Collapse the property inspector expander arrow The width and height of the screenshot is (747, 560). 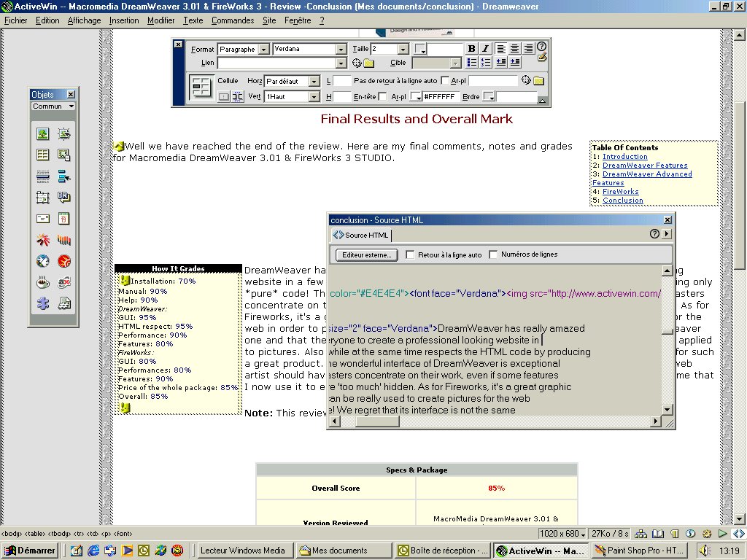(542, 101)
